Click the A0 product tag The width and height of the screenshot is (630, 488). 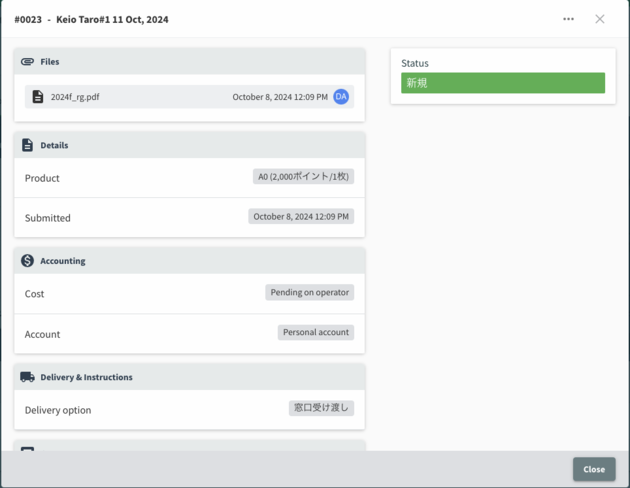[303, 177]
